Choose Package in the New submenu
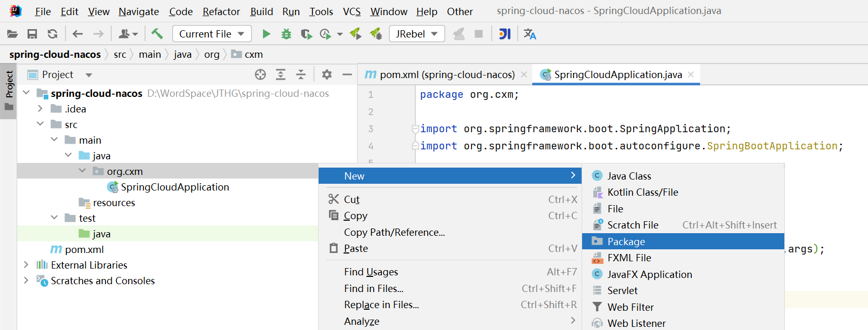 [683, 242]
